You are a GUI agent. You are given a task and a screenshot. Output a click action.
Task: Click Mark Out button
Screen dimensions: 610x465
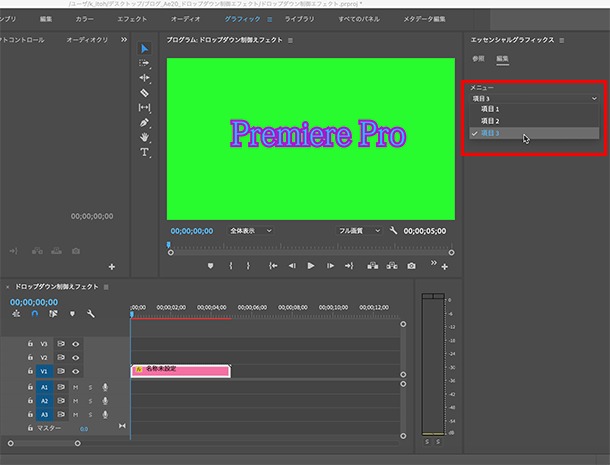pos(248,266)
